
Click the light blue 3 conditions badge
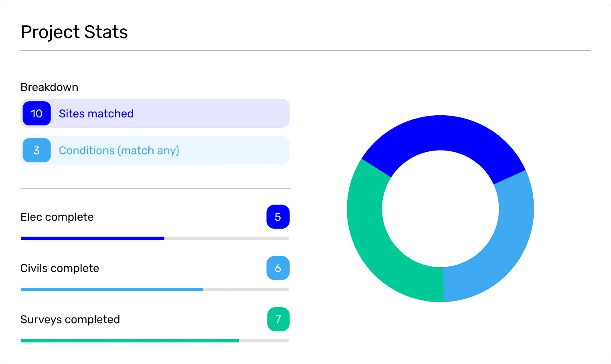(x=36, y=151)
